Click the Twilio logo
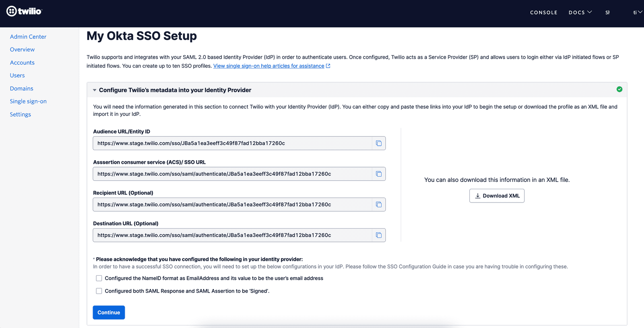 [24, 11]
